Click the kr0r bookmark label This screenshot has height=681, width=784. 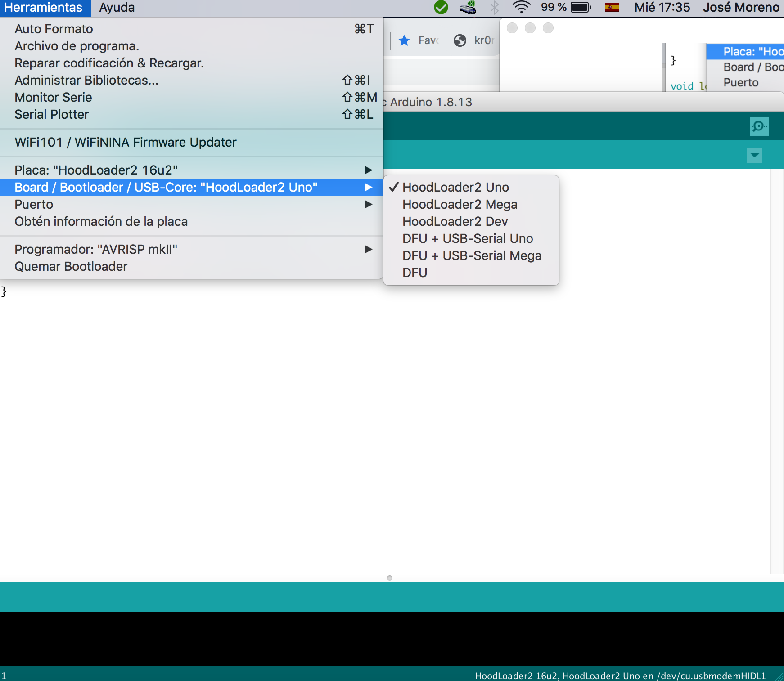[x=484, y=40]
